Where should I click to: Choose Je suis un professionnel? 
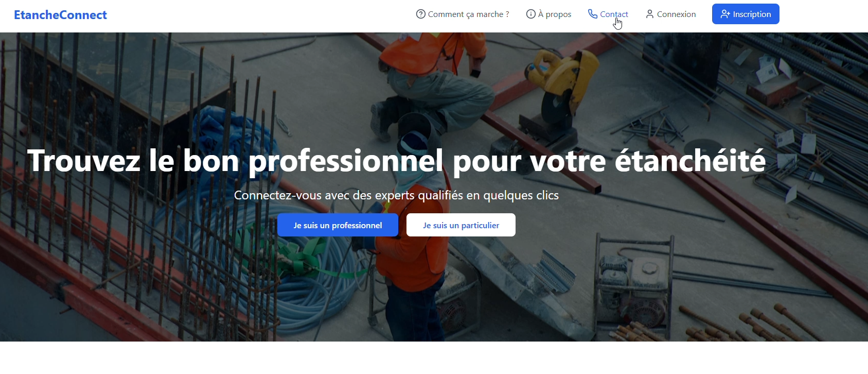point(338,225)
